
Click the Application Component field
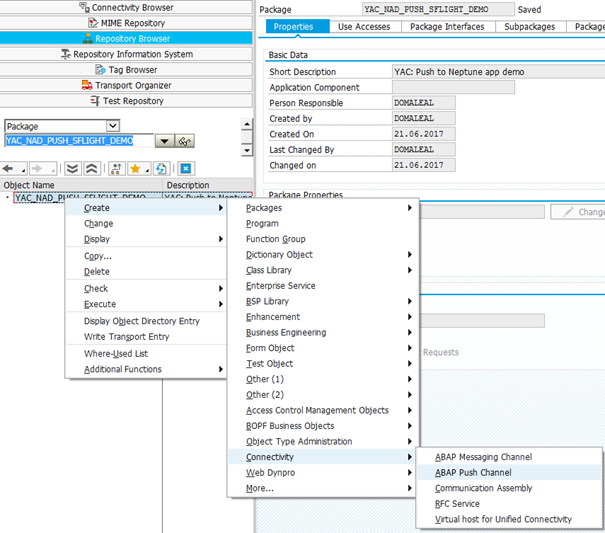click(x=453, y=87)
